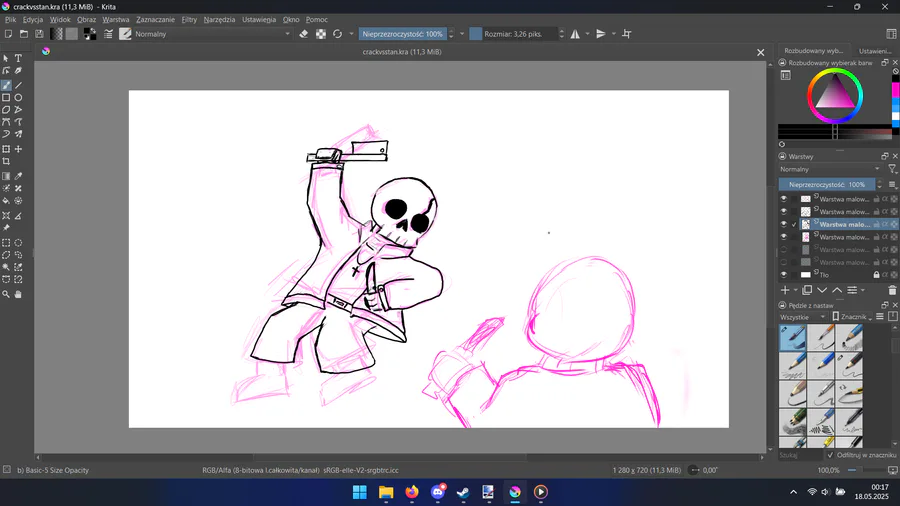Pick a color in the color wheel triangle

coord(835,94)
